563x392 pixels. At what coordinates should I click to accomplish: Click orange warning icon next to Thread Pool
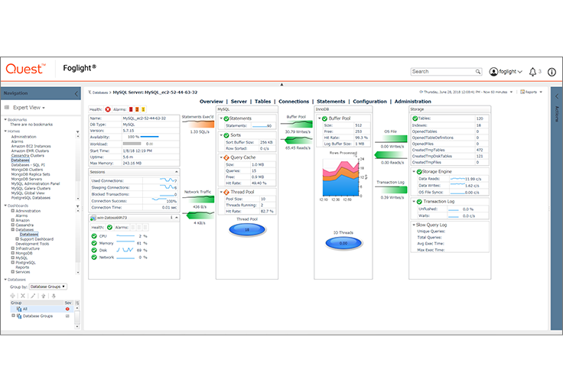click(x=226, y=193)
